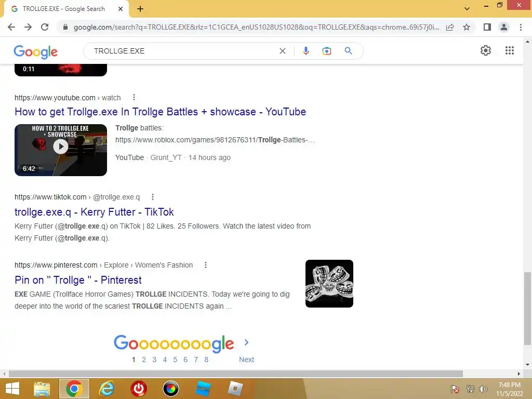The image size is (532, 399).
Task: Submit search with magnifier icon
Action: pos(348,51)
